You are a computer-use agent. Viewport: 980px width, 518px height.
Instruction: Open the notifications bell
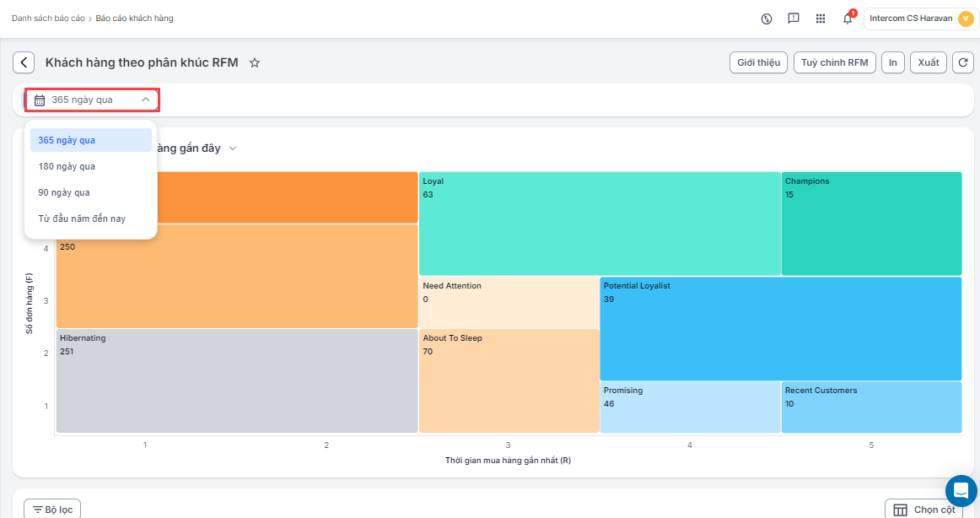click(848, 19)
